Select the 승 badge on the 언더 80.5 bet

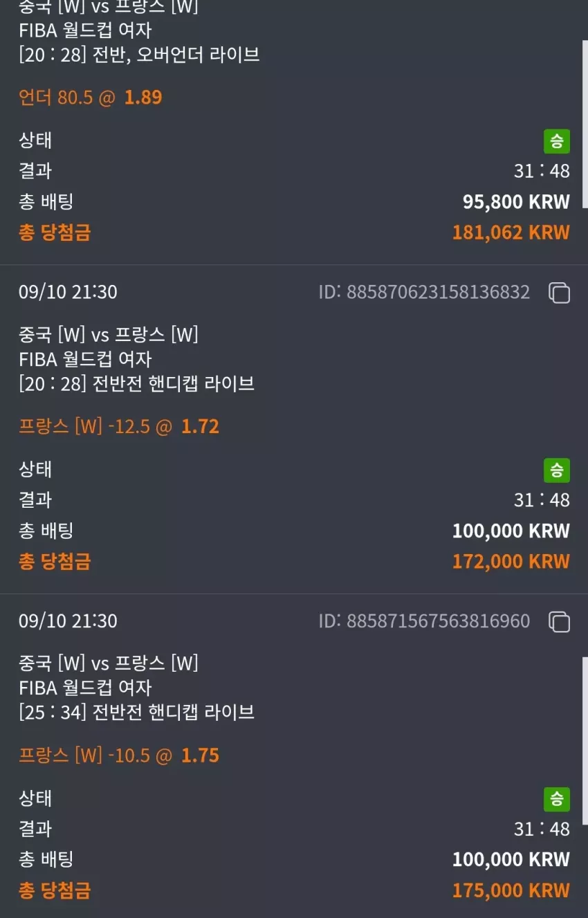[557, 142]
